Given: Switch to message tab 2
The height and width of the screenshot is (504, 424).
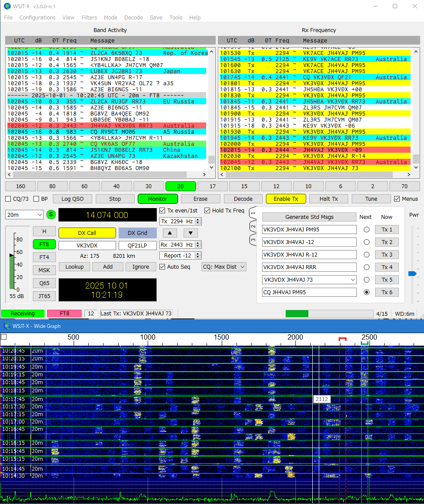Looking at the screenshot, I should pos(253,226).
